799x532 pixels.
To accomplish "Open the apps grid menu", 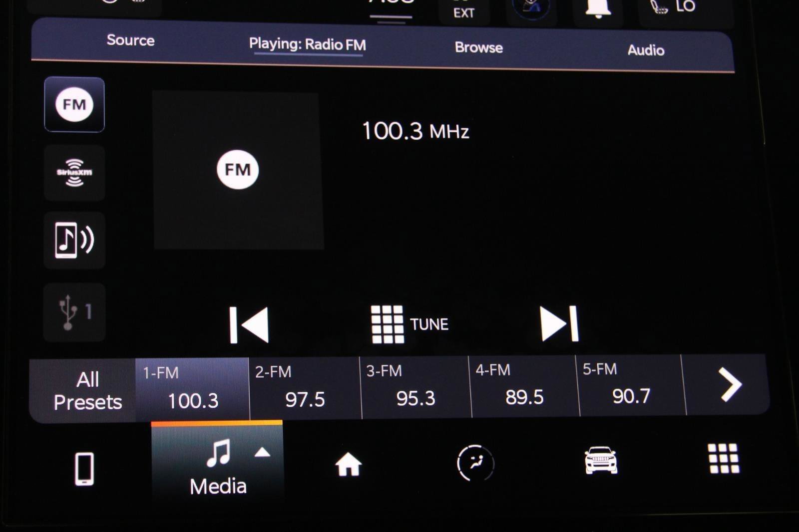I will (724, 458).
